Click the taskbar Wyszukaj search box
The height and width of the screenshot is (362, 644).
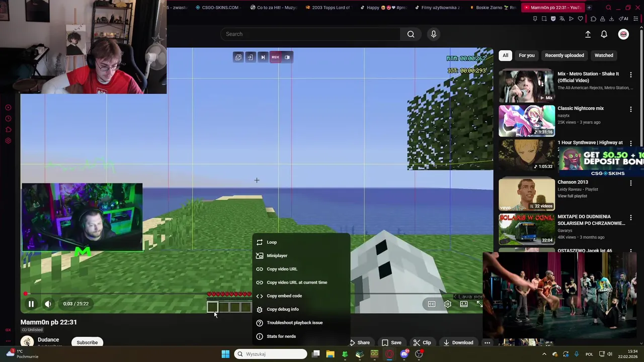click(271, 354)
